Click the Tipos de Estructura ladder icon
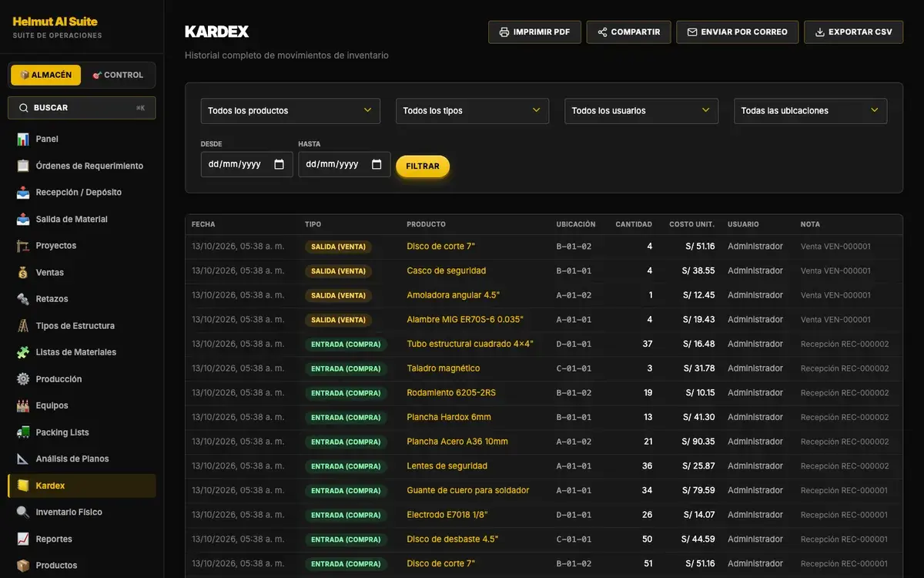924x578 pixels. point(22,326)
